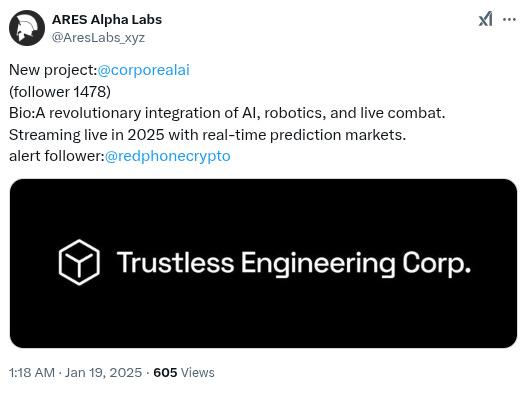Click the alert follower: label text
The height and width of the screenshot is (393, 527).
click(57, 156)
